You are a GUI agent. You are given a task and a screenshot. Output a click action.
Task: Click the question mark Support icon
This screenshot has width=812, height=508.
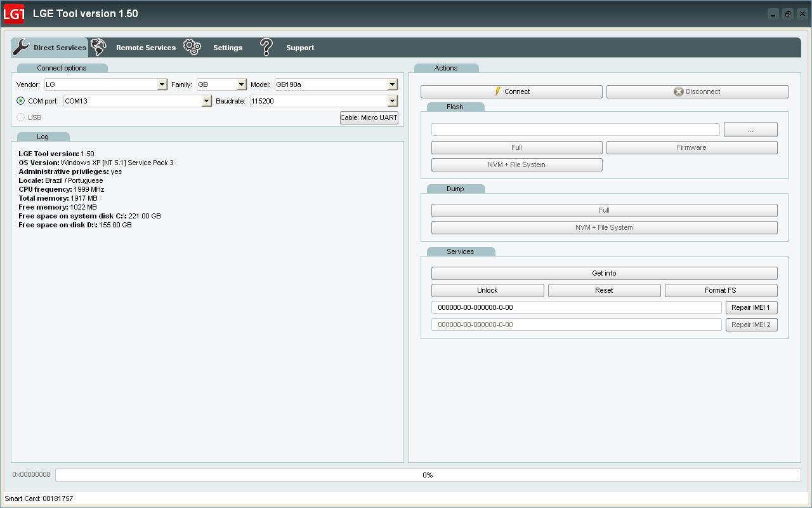point(266,47)
